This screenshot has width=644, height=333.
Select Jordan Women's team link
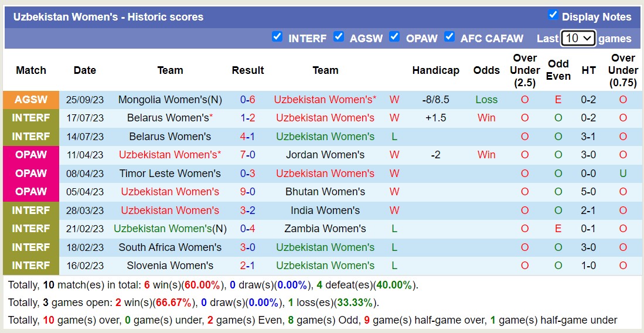[325, 155]
